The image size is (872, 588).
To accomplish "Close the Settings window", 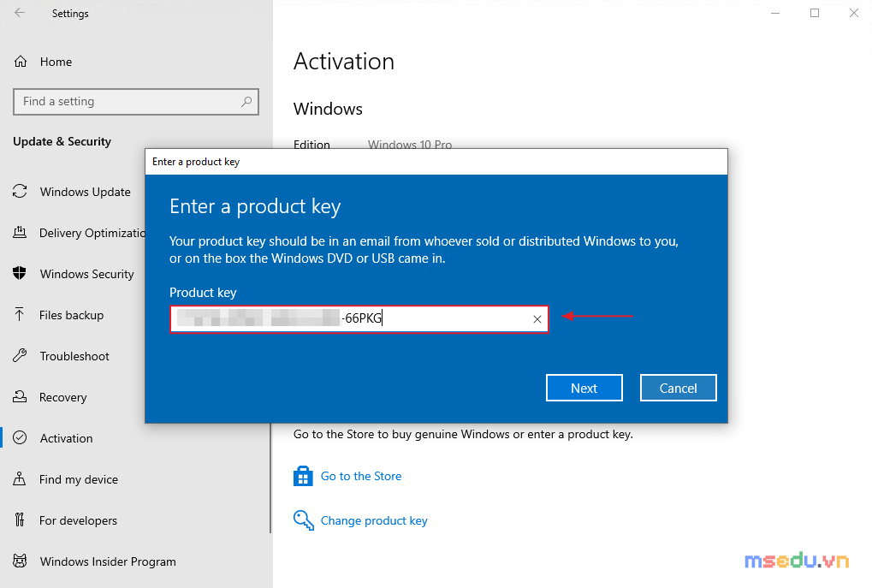I will coord(854,13).
